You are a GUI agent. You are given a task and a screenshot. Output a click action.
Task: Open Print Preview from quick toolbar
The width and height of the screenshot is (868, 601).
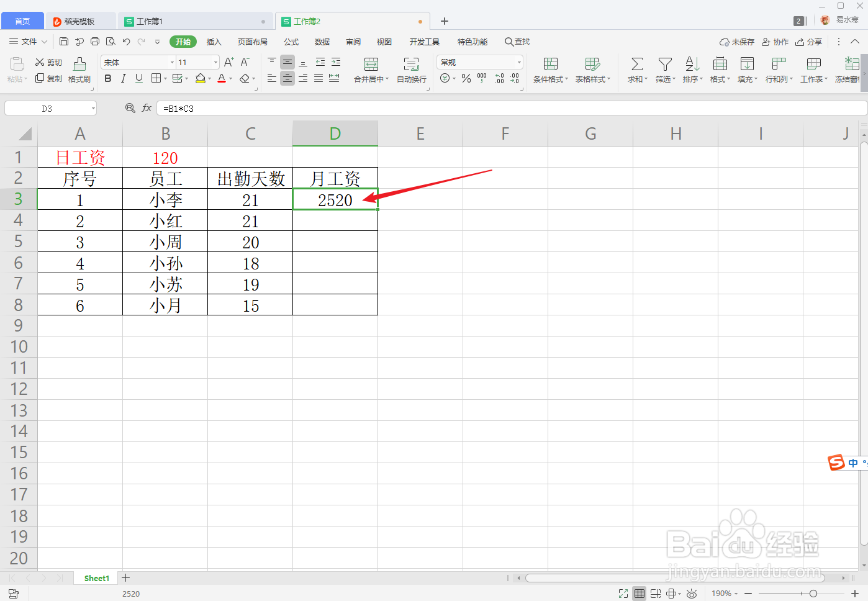click(x=111, y=42)
